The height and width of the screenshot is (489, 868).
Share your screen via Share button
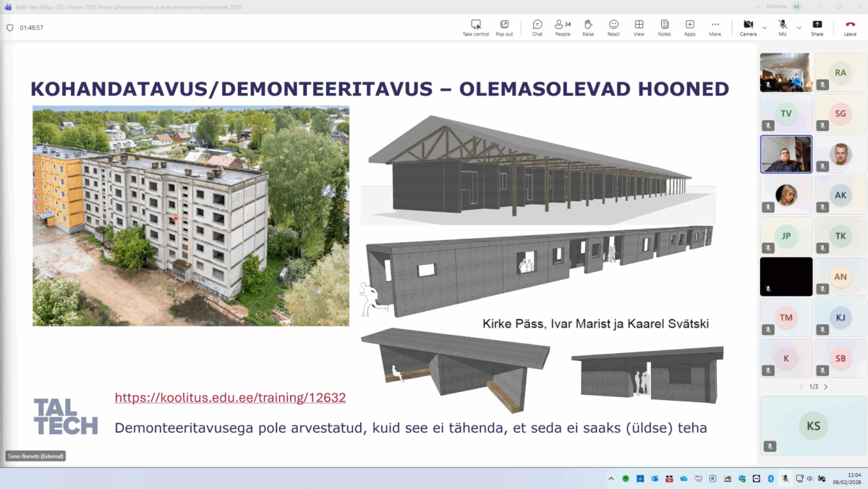coord(817,27)
